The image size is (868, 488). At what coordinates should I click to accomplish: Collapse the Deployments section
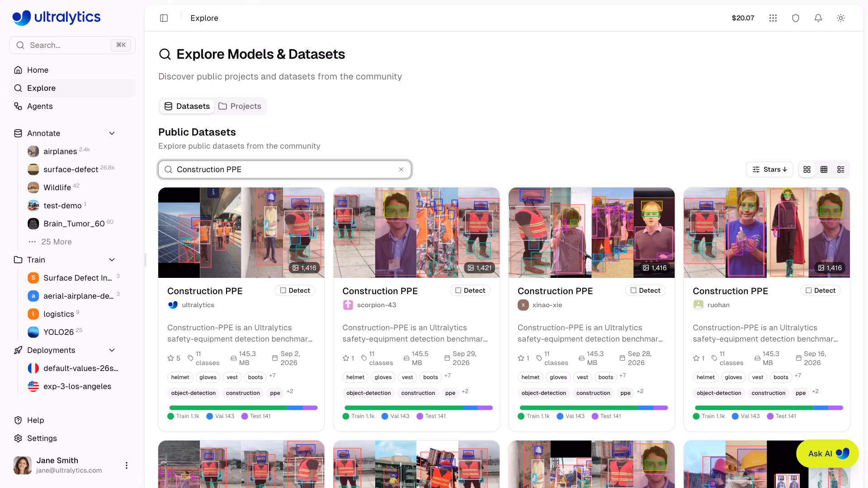pos(112,350)
